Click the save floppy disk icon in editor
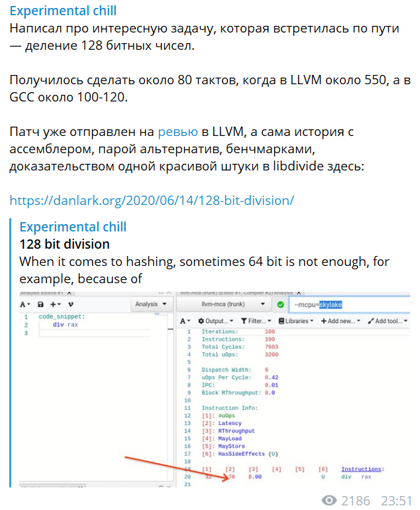The image size is (420, 510). click(x=41, y=304)
